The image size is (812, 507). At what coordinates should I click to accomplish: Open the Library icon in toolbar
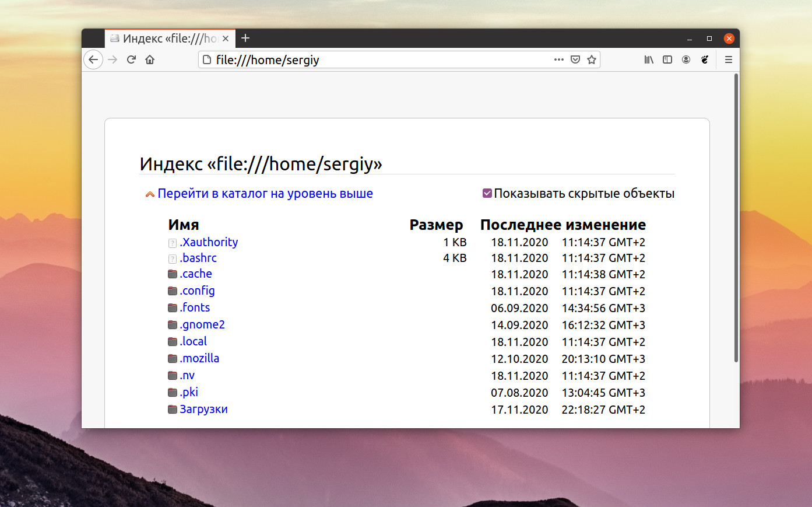pos(649,60)
